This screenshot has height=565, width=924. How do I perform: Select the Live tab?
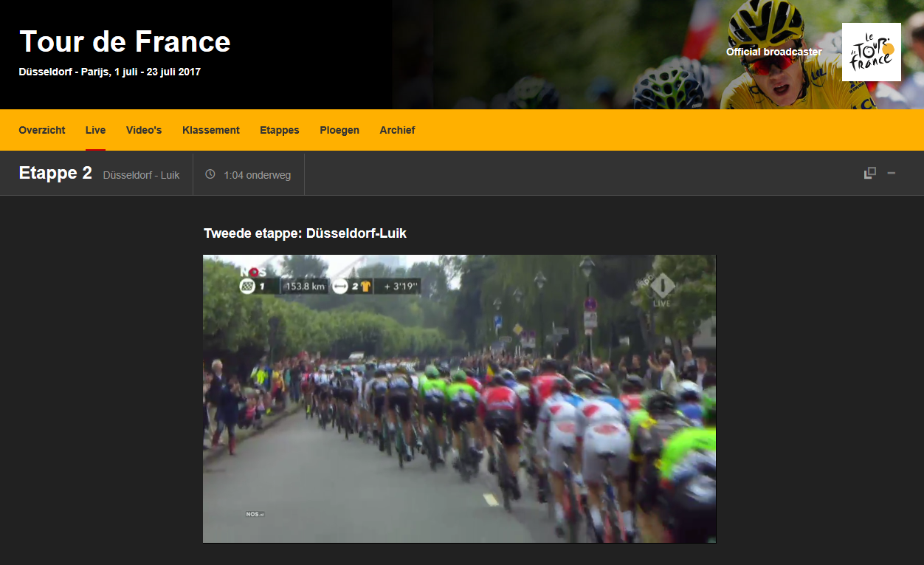[95, 130]
